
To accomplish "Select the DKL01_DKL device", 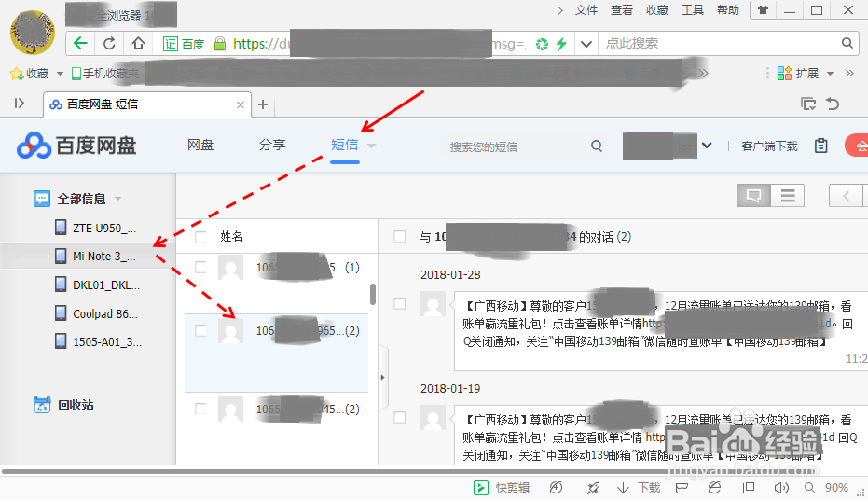I will tap(98, 285).
